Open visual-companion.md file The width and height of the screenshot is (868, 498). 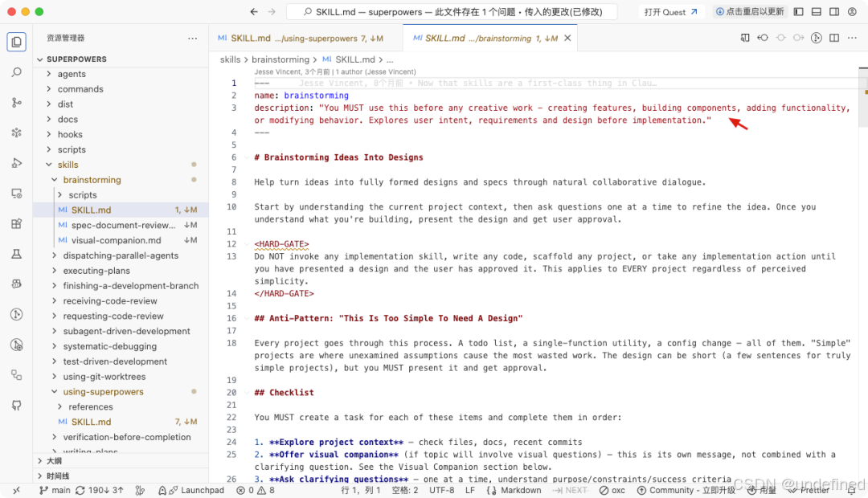[x=121, y=240]
